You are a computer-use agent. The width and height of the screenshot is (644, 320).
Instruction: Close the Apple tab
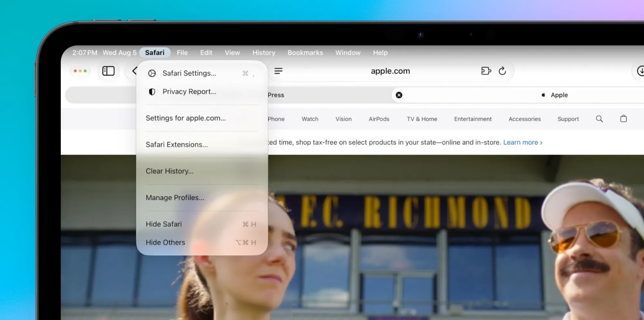[399, 95]
